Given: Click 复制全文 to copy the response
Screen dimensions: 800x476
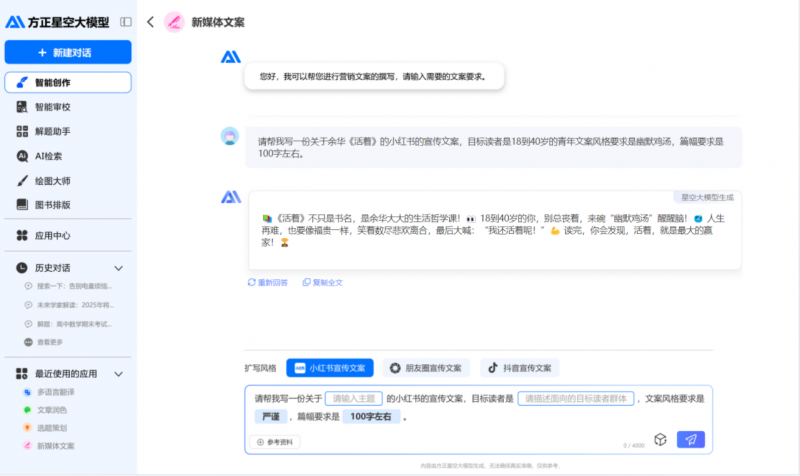Looking at the screenshot, I should (x=322, y=283).
